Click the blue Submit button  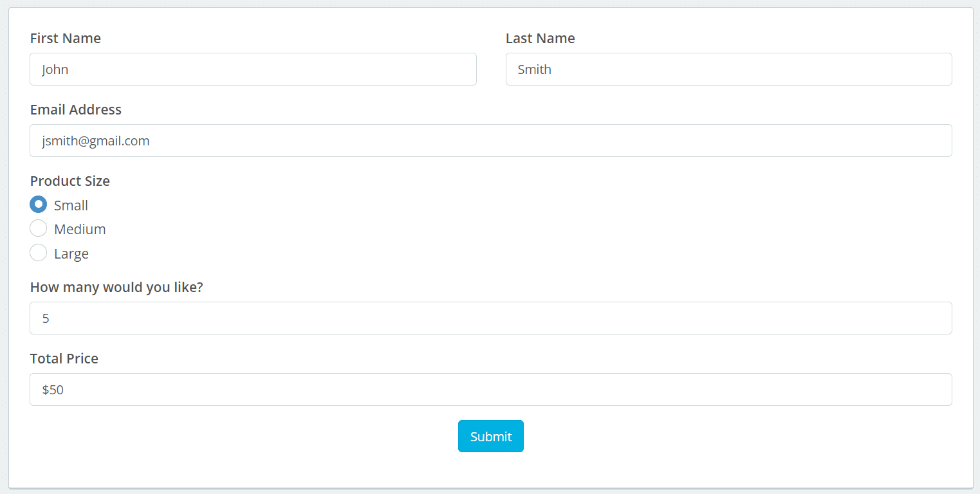pyautogui.click(x=491, y=436)
